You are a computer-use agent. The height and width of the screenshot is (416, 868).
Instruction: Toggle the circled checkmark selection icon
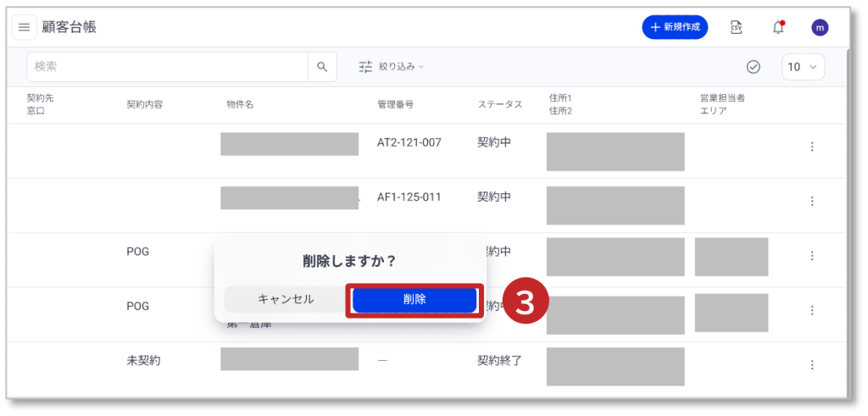click(753, 67)
